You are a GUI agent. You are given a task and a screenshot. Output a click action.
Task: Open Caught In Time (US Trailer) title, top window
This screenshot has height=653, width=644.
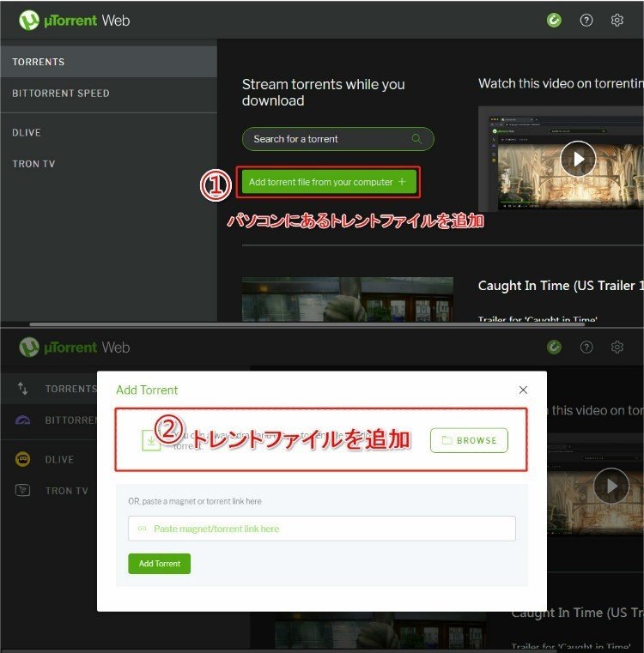point(561,286)
